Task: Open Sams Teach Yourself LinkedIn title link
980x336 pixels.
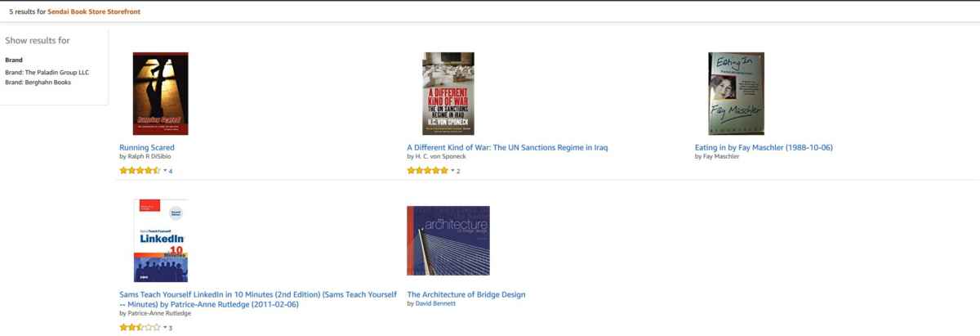Action: coord(258,299)
